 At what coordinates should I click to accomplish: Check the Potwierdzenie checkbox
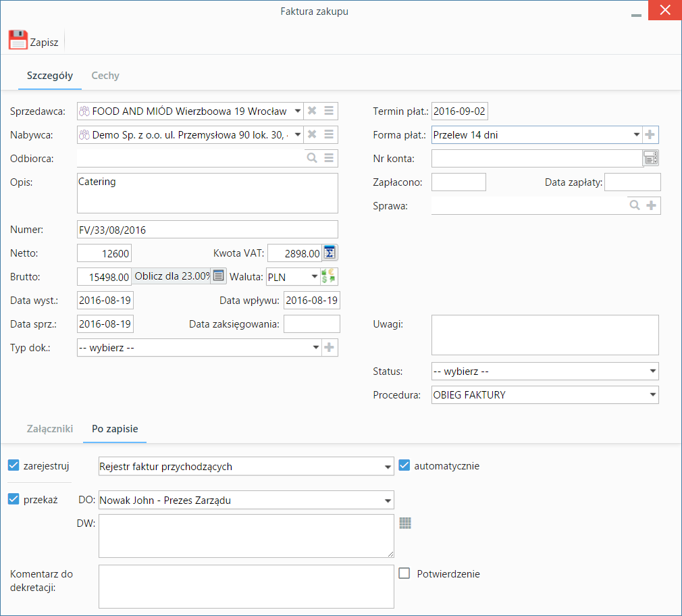(x=404, y=573)
